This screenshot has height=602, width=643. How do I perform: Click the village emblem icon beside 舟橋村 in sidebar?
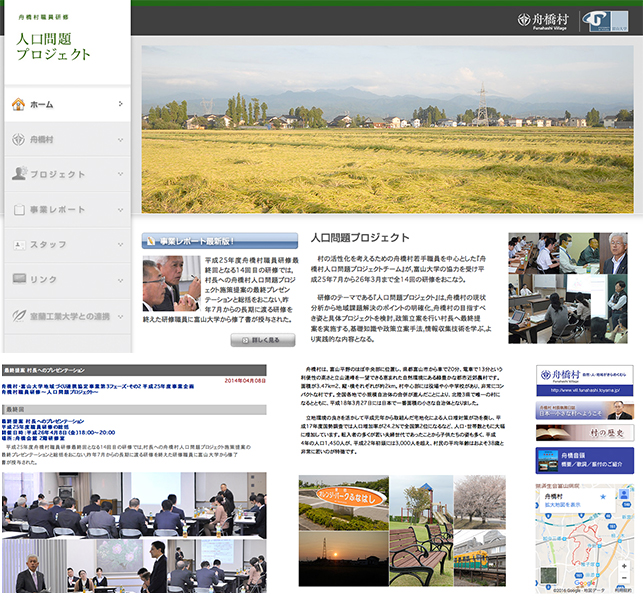point(18,139)
